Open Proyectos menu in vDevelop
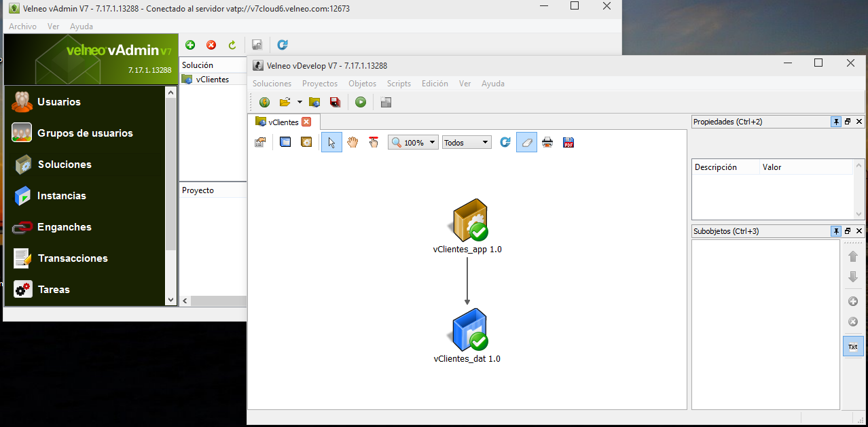The height and width of the screenshot is (427, 868). coord(320,84)
